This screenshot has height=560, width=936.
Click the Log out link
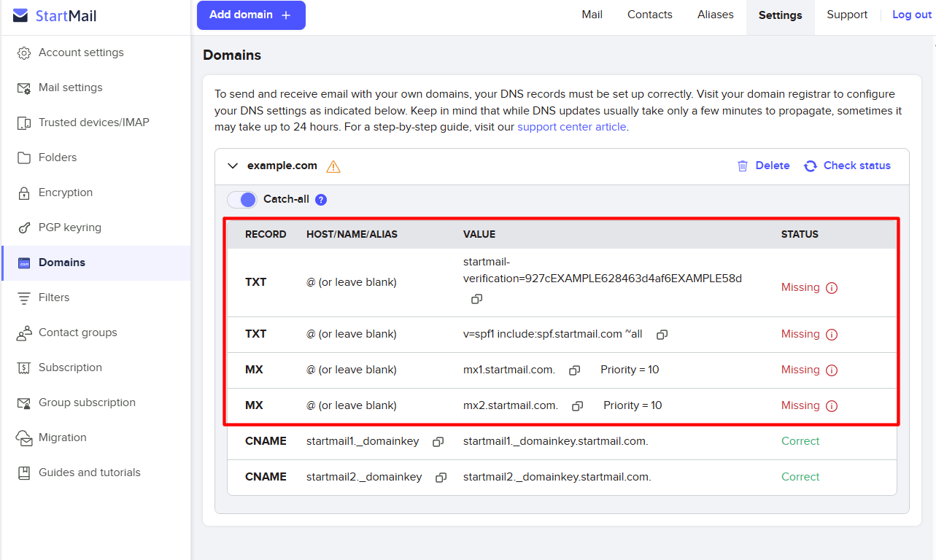pos(912,15)
